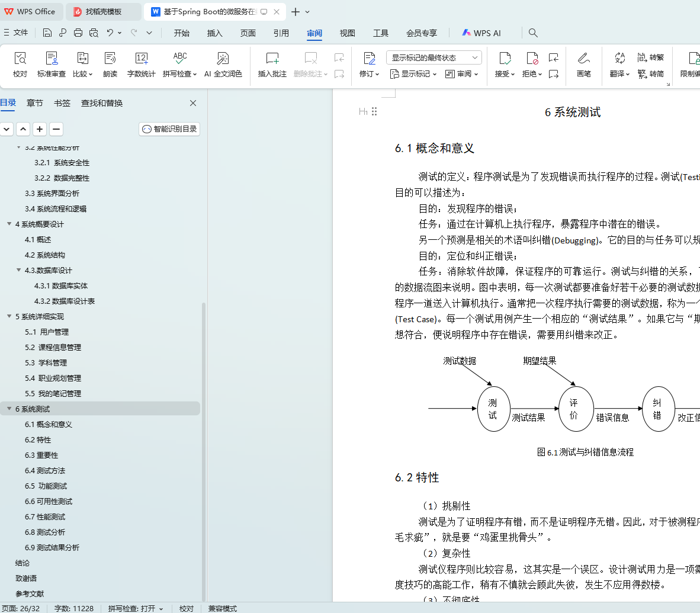The width and height of the screenshot is (700, 613).
Task: Collapse the 6 系统测试 outline node
Action: 9,409
